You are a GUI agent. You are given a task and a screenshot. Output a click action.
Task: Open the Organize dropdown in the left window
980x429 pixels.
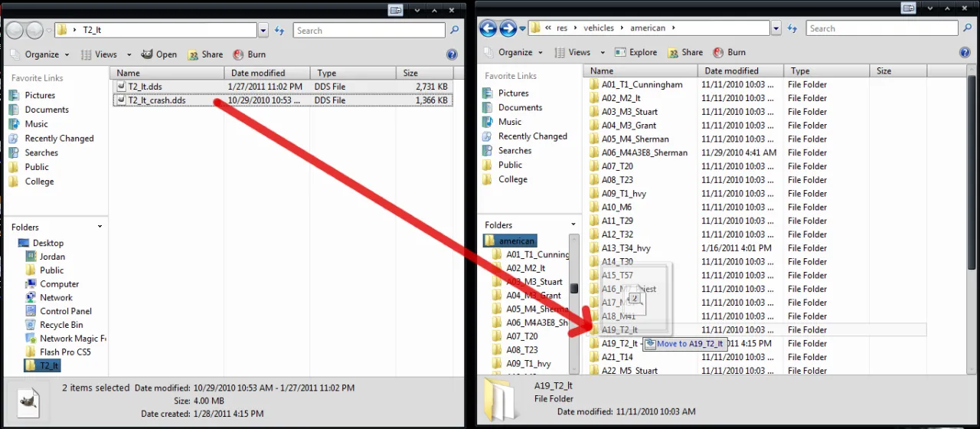[41, 54]
